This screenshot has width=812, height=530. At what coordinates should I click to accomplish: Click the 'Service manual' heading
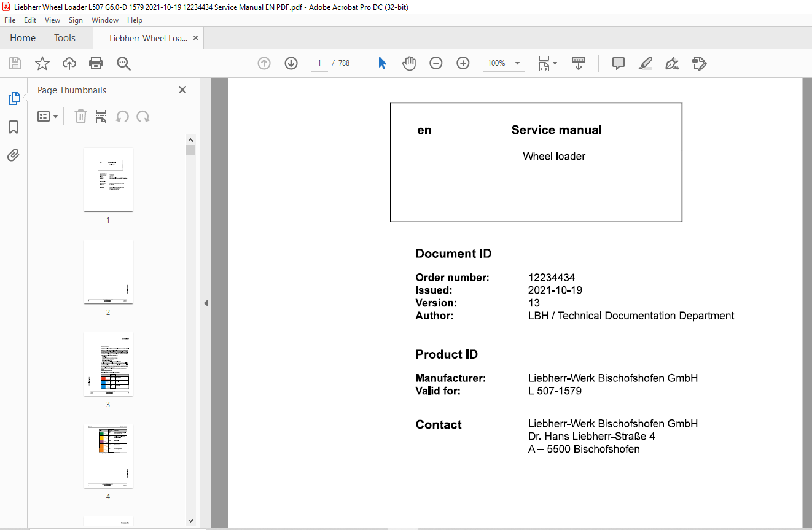coord(556,130)
